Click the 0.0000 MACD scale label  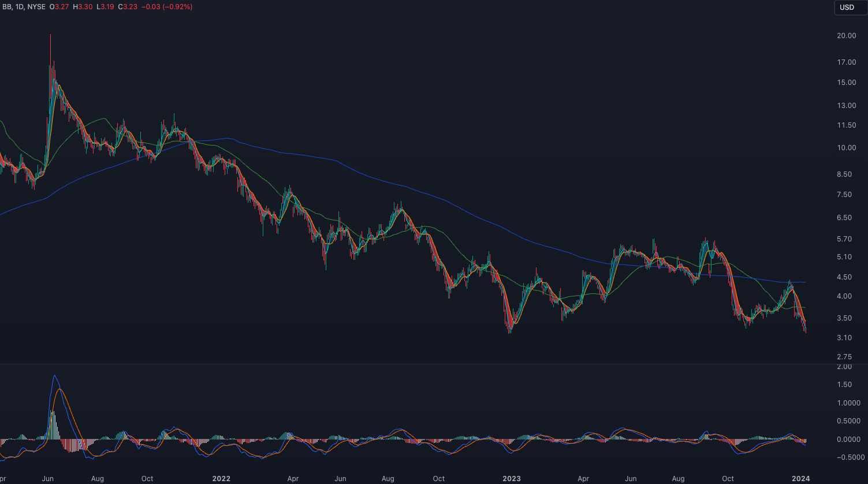(846, 440)
